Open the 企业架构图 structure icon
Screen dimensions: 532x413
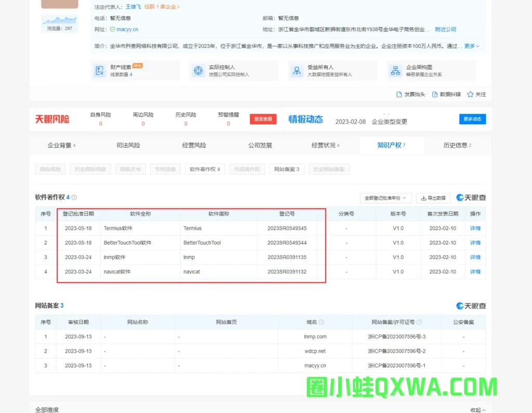(x=395, y=71)
